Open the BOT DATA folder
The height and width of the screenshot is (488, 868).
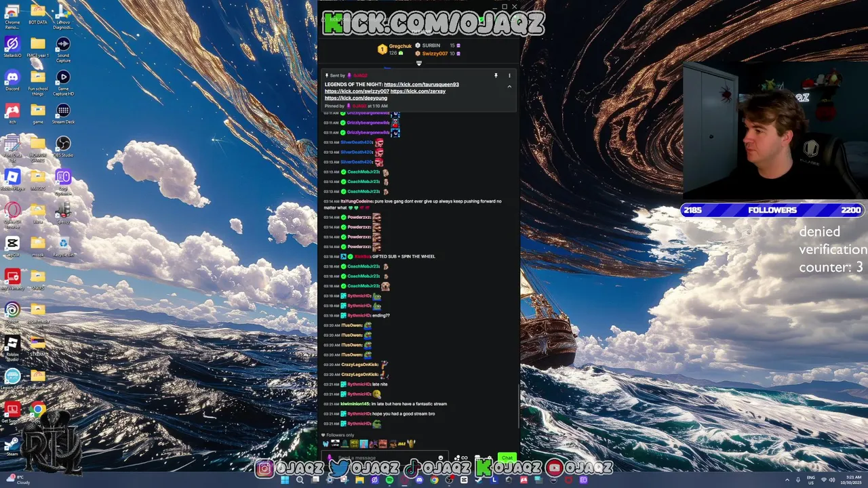(38, 14)
